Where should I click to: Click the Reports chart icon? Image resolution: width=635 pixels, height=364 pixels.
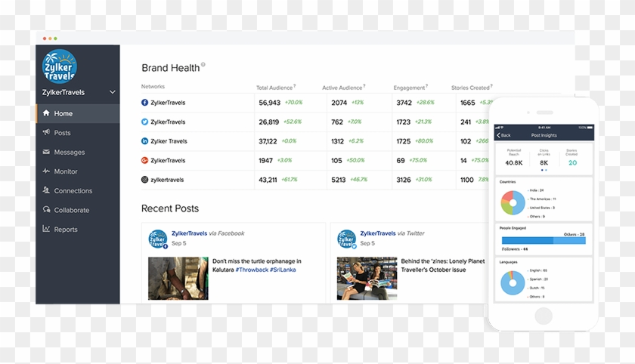[x=46, y=229]
